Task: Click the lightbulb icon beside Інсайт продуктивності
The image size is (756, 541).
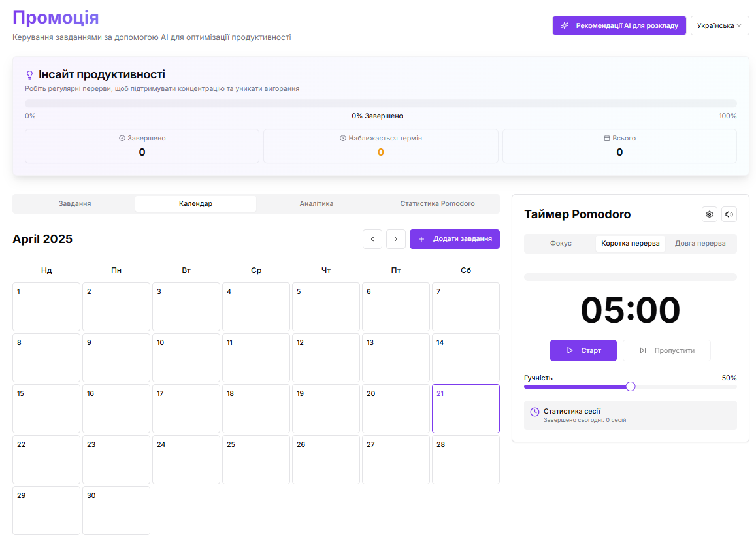Action: pos(29,75)
